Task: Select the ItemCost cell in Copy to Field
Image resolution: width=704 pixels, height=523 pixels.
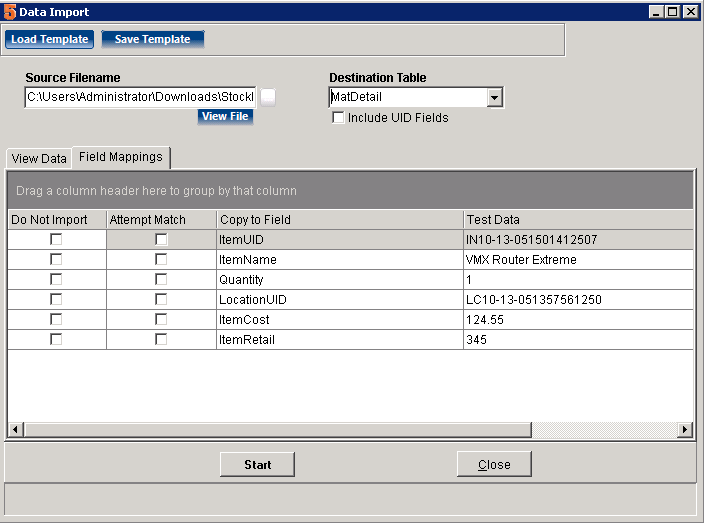Action: coord(340,320)
